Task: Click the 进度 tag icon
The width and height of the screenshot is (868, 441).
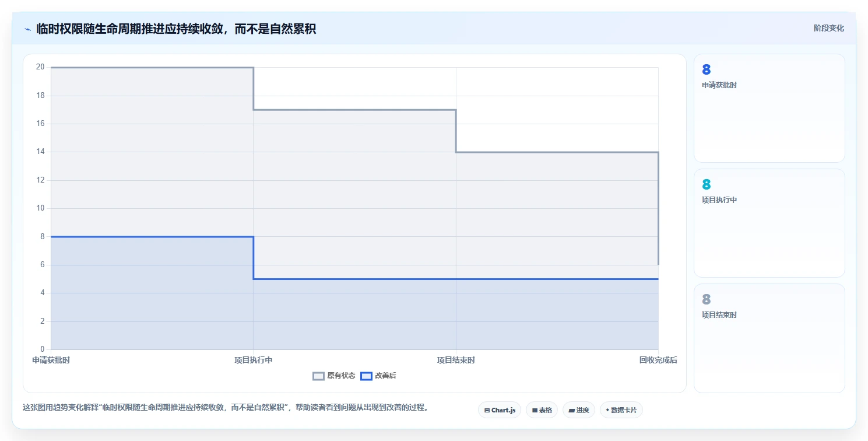Action: coord(572,411)
